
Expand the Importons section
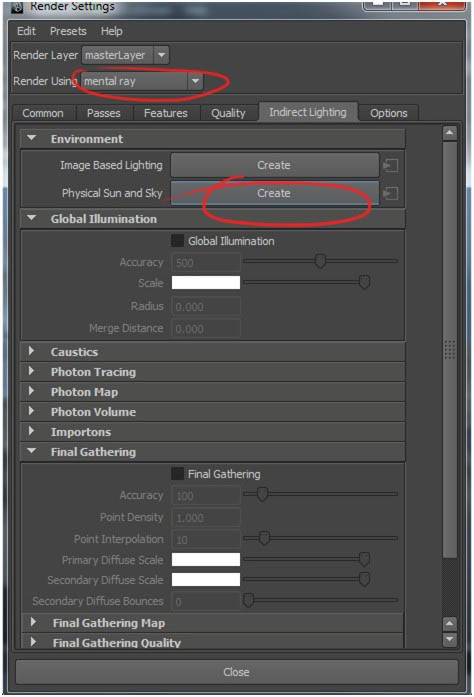tap(213, 432)
